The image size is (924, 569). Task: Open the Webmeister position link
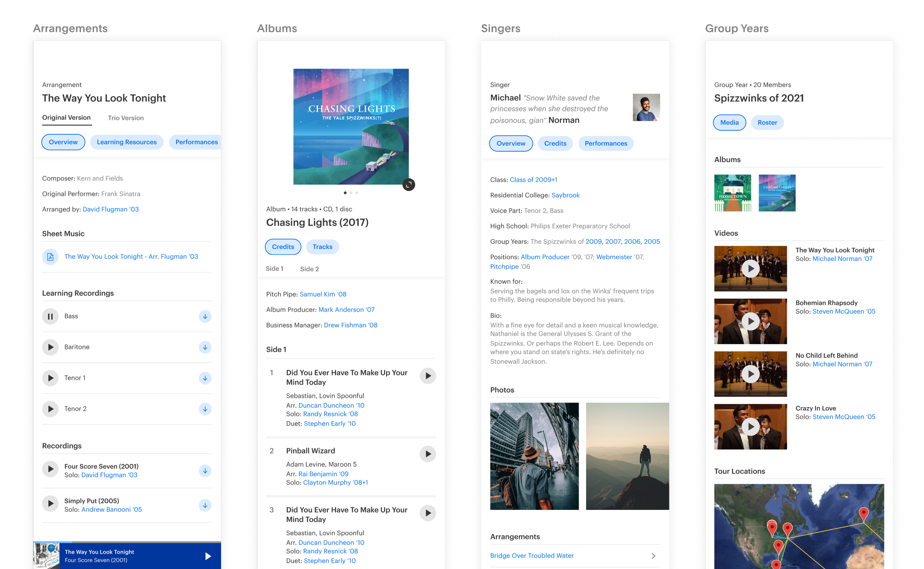614,257
